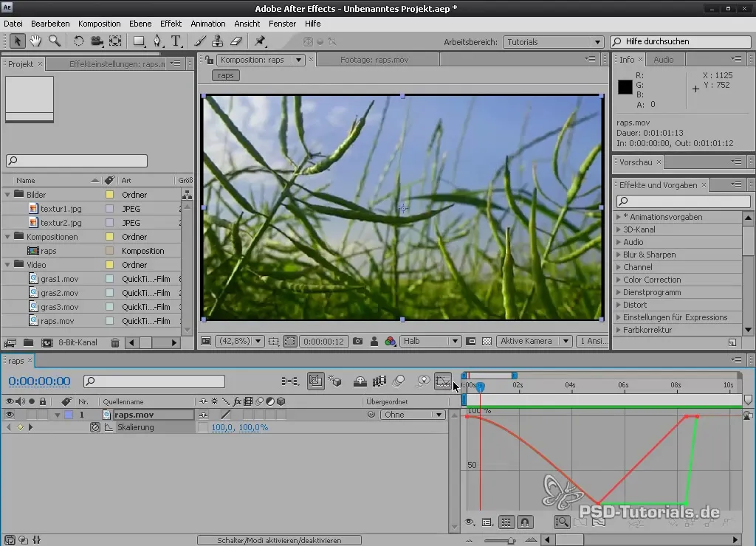Image resolution: width=756 pixels, height=546 pixels.
Task: Click the yellow label of Bilder folder
Action: point(109,195)
